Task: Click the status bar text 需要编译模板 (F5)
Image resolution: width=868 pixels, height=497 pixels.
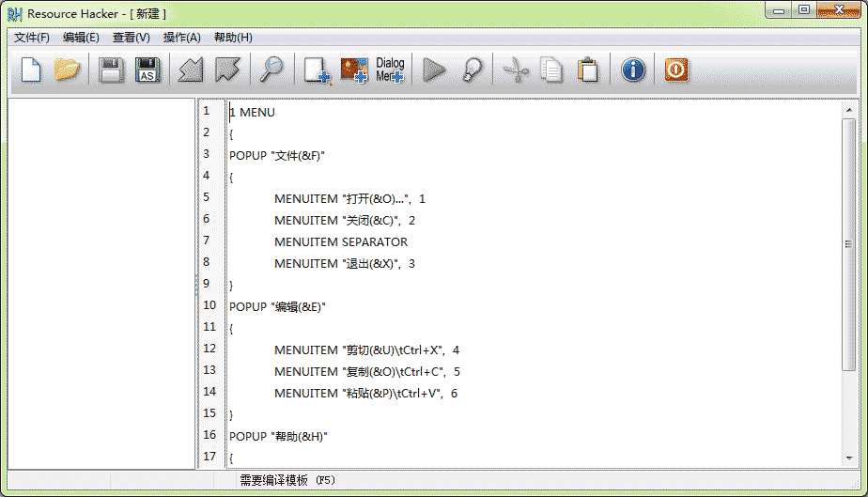Action: click(x=287, y=480)
